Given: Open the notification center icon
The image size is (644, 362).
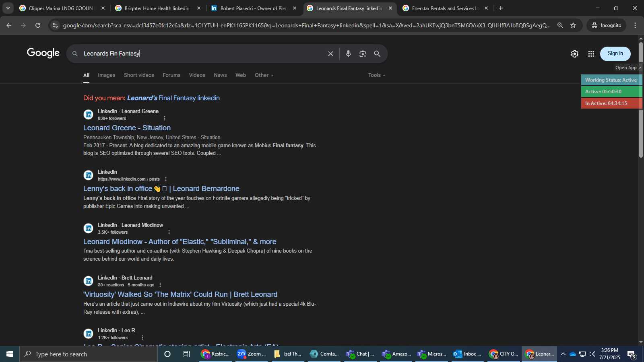Looking at the screenshot, I should [632, 354].
